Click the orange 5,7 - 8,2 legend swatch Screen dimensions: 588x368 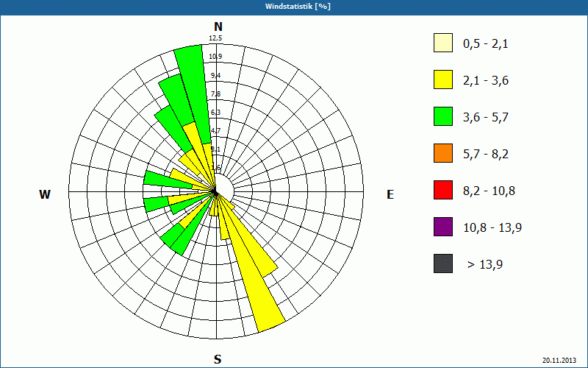click(x=443, y=153)
